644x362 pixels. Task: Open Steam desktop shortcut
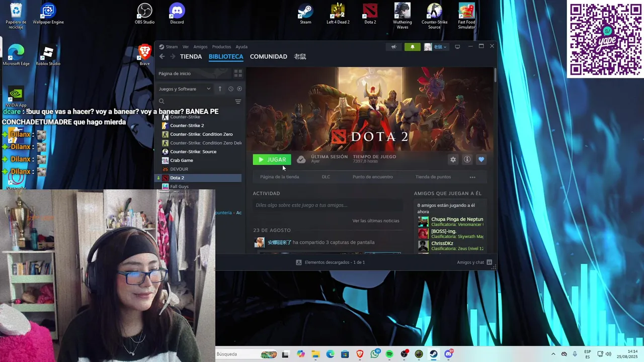[305, 14]
